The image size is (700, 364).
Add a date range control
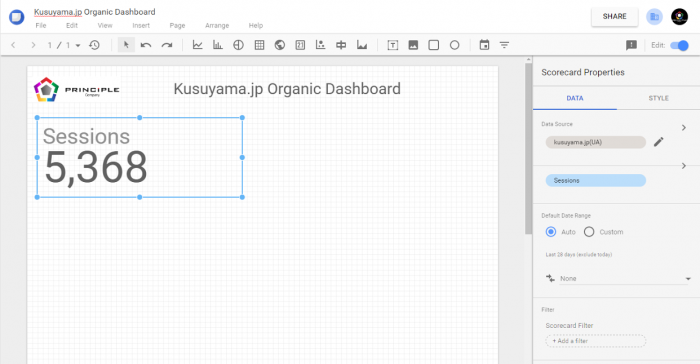tap(484, 45)
